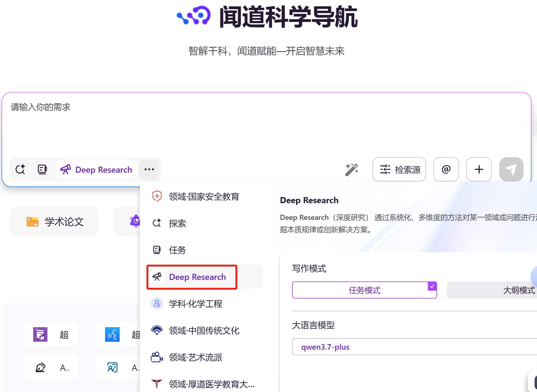Screen dimensions: 537x392
Task: Click the telescope icon in Deep Research menu row
Action: [157, 277]
